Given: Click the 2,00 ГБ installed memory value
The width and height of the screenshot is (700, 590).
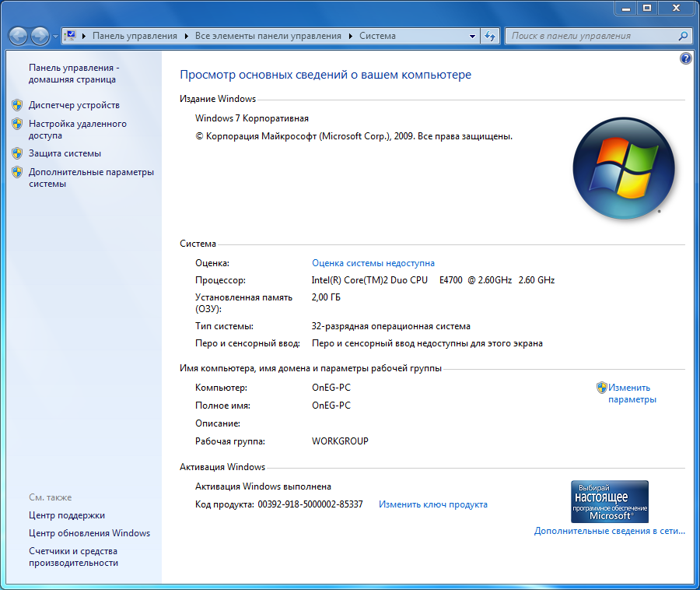Looking at the screenshot, I should [x=326, y=297].
